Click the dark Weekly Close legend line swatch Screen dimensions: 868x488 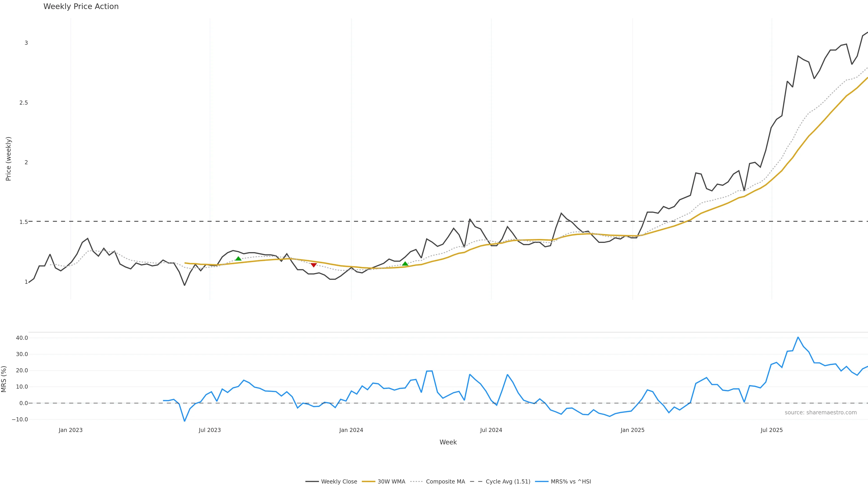click(x=312, y=482)
